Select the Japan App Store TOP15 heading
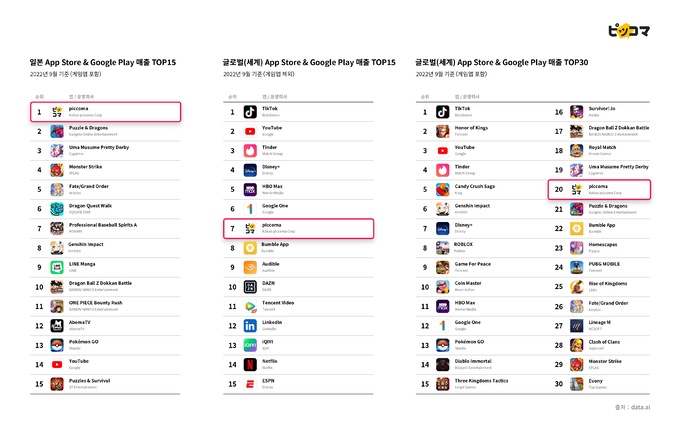The image size is (680, 440). coord(103,62)
